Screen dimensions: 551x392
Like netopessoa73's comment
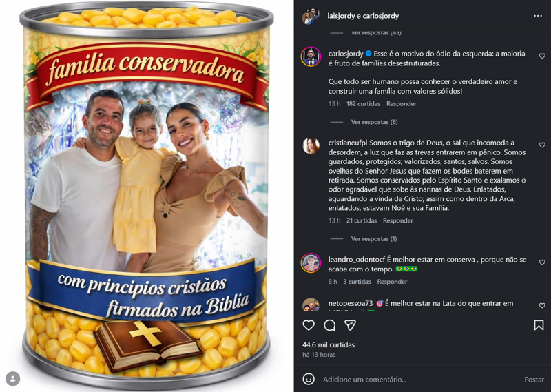(x=542, y=306)
